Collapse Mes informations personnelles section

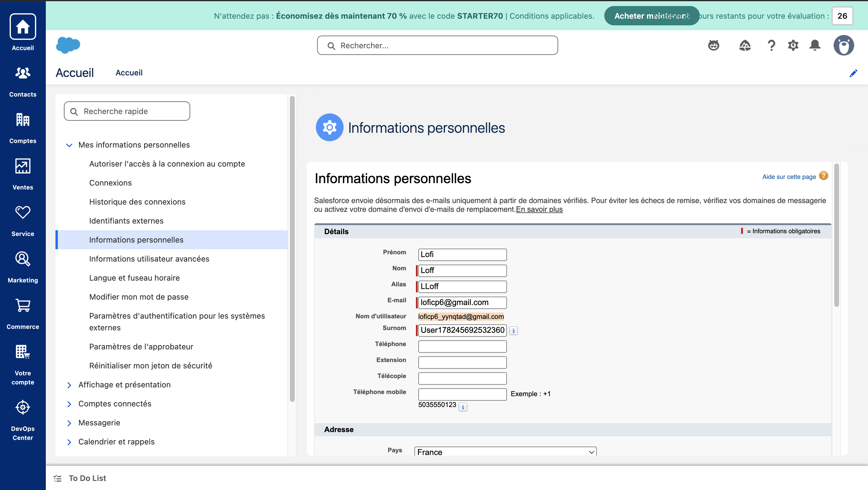(x=69, y=145)
